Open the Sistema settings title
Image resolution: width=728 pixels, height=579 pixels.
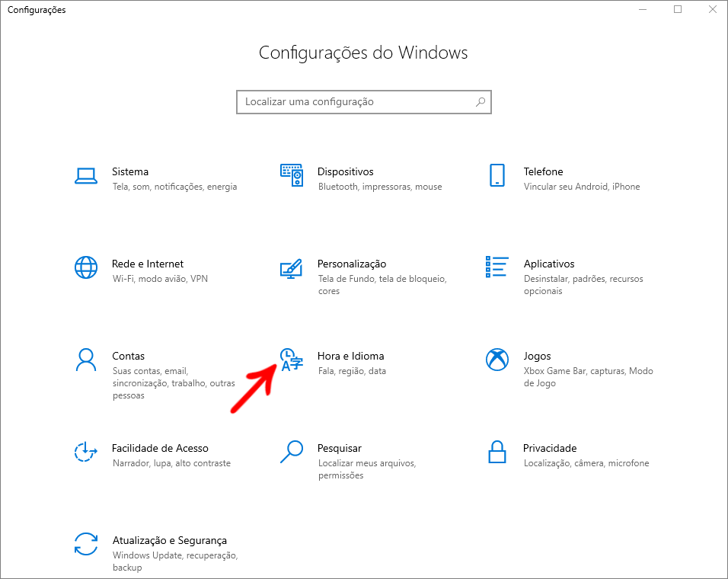[x=130, y=171]
